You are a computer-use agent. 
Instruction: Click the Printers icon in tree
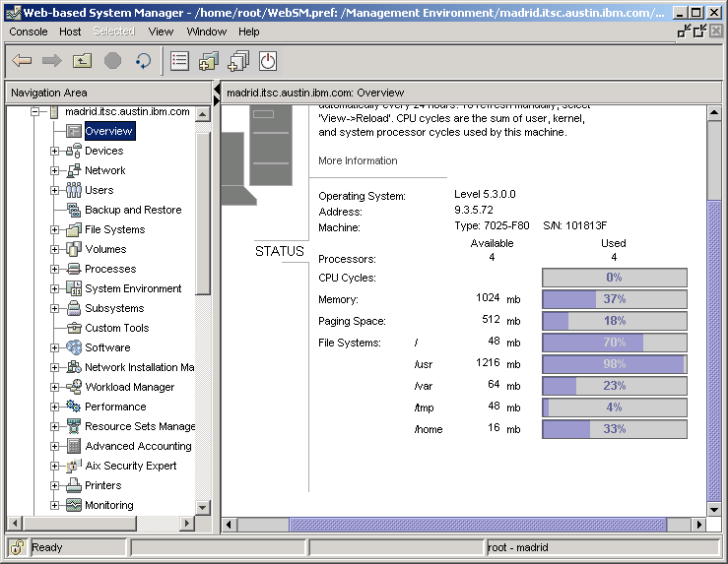pos(74,485)
